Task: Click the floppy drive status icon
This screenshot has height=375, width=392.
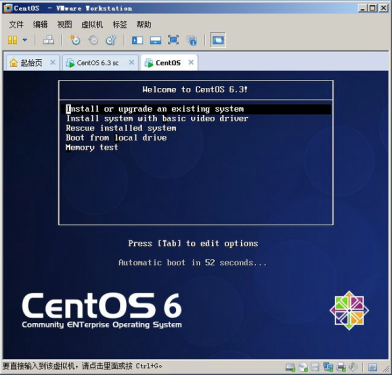Action: coord(315,367)
